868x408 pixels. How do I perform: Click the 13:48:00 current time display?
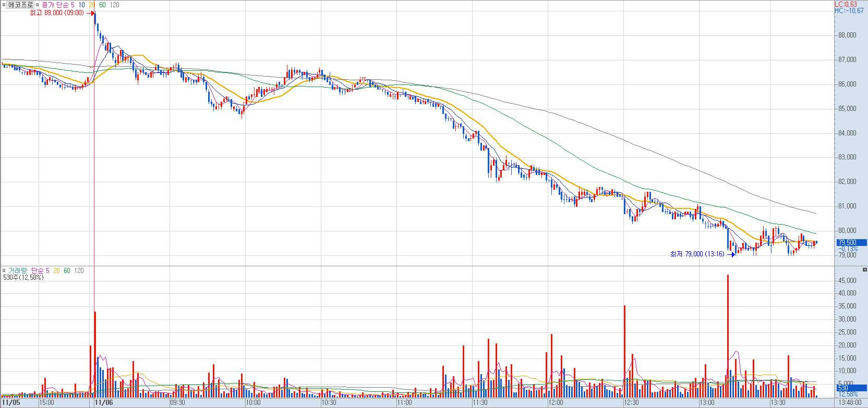coord(850,402)
